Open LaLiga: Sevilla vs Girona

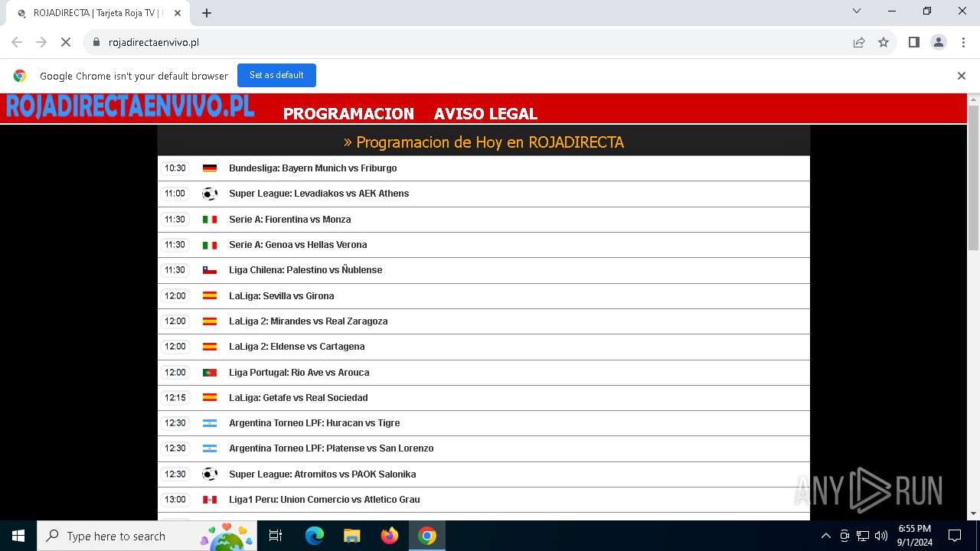281,295
